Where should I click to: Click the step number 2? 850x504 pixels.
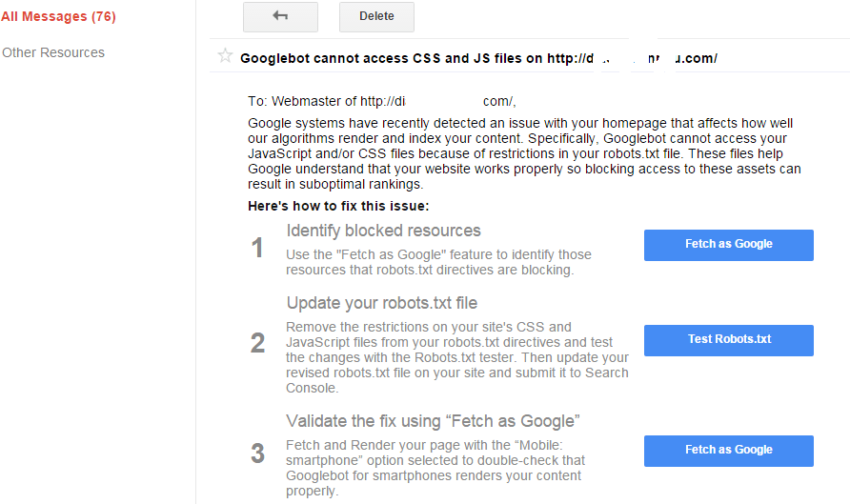[257, 343]
